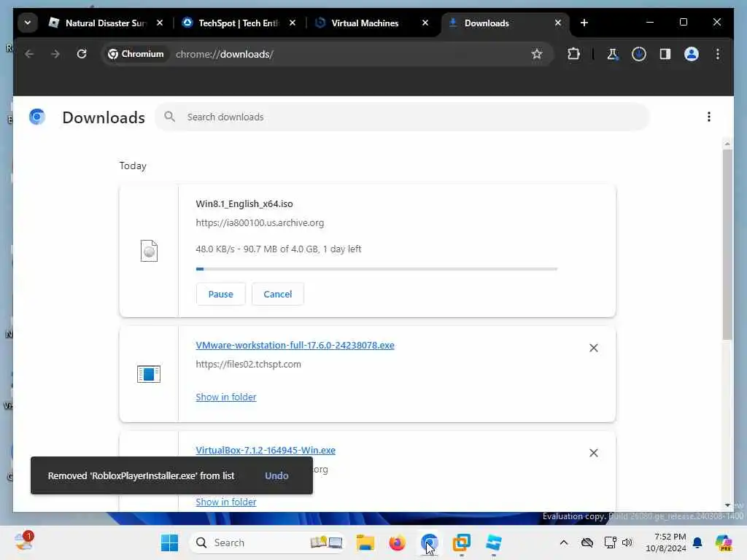Open the Copilot preview icon

(x=724, y=542)
